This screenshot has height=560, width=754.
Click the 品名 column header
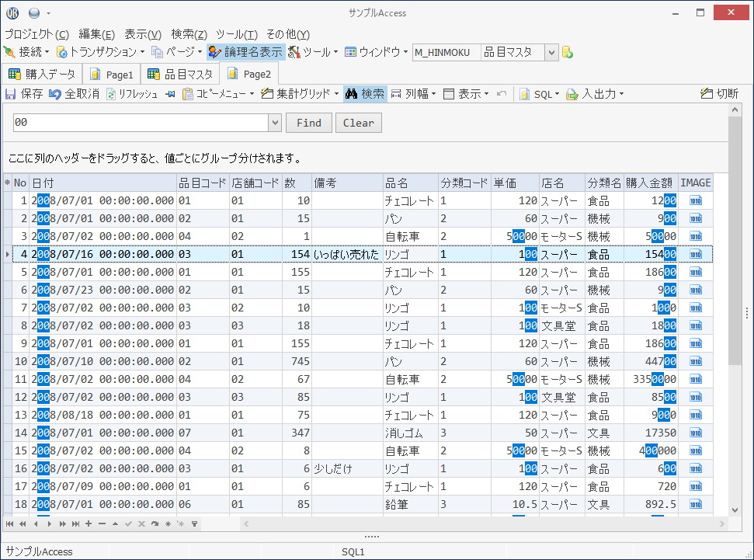[410, 183]
